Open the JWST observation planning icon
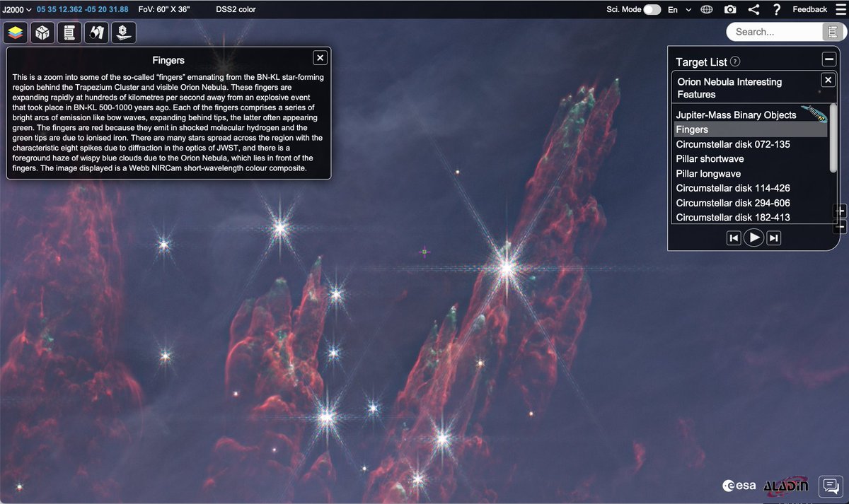 (124, 33)
